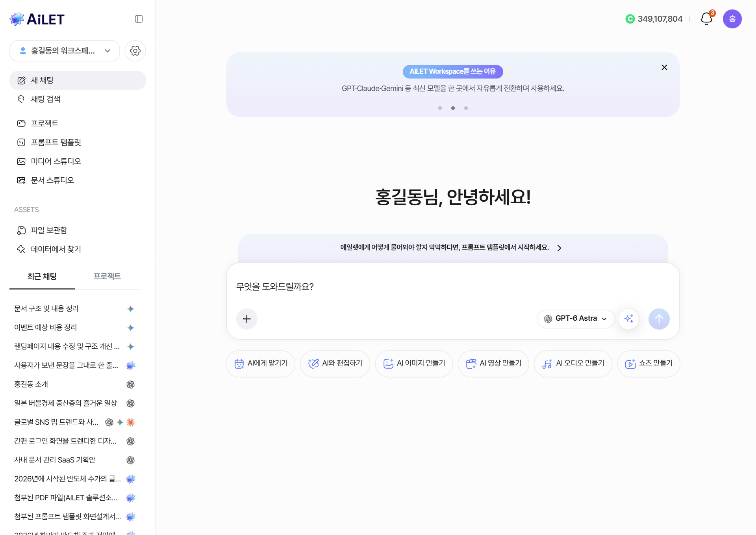Open chat search (채팅 검색)
Viewport: 756px width, 535px height.
tap(78, 99)
